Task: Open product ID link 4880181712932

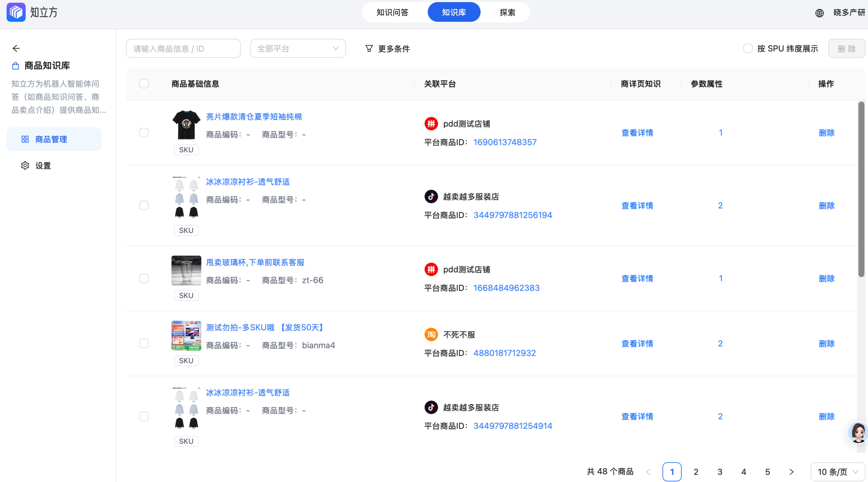Action: (504, 353)
